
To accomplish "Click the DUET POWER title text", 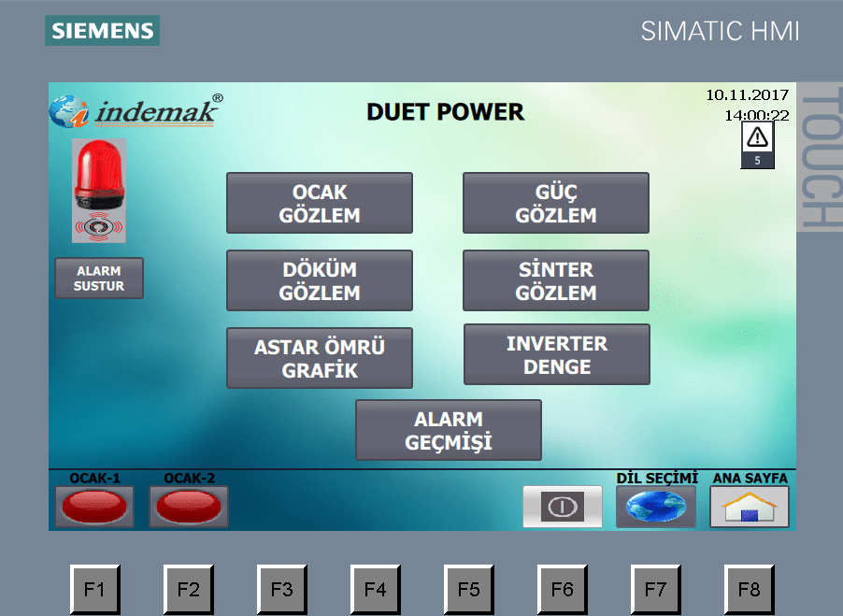I will [x=445, y=112].
